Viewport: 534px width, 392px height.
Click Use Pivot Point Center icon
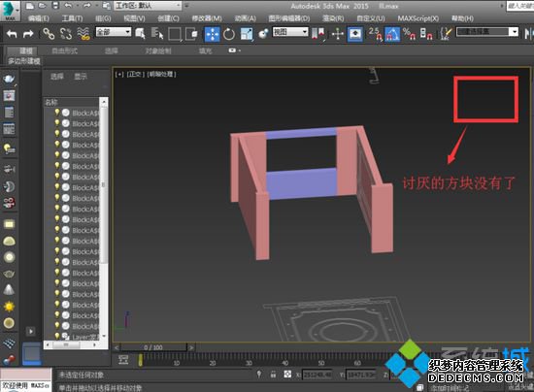pos(317,33)
